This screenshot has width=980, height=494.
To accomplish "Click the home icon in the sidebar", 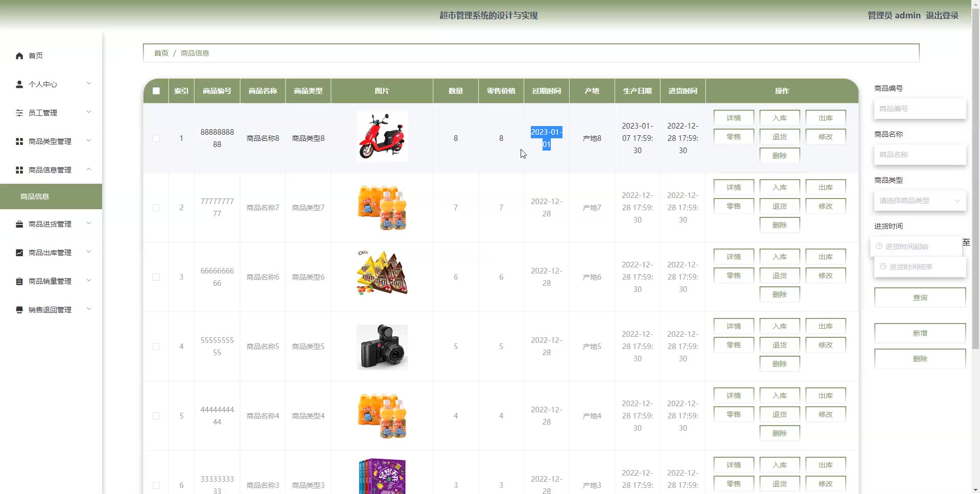I will 19,56.
